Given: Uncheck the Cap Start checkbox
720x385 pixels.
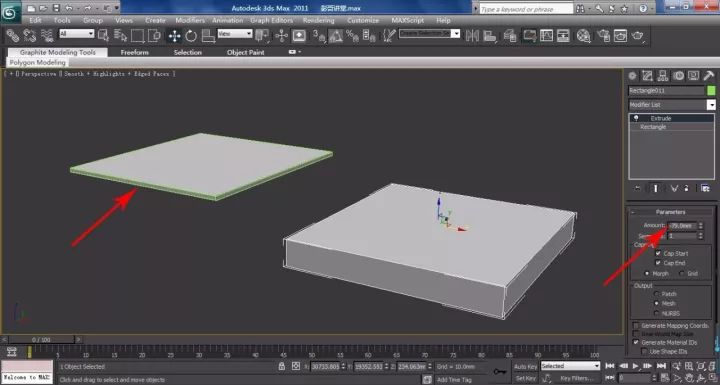Looking at the screenshot, I should 658,253.
